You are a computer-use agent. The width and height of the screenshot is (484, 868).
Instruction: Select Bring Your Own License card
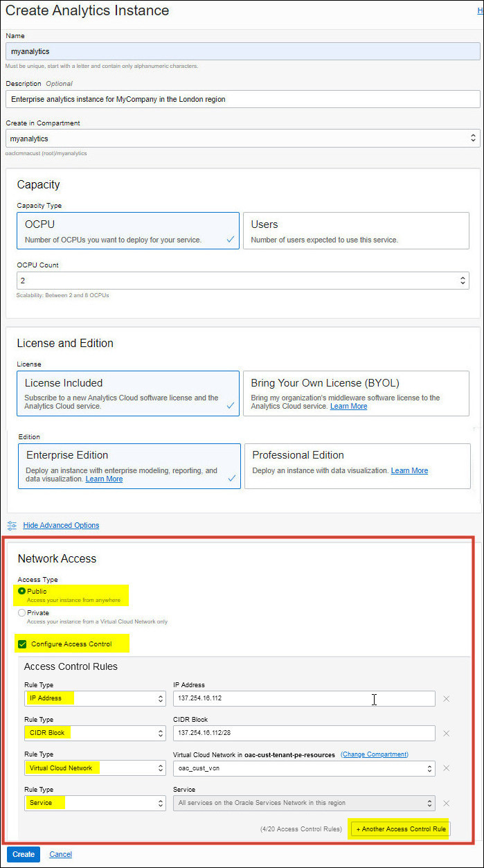click(356, 393)
